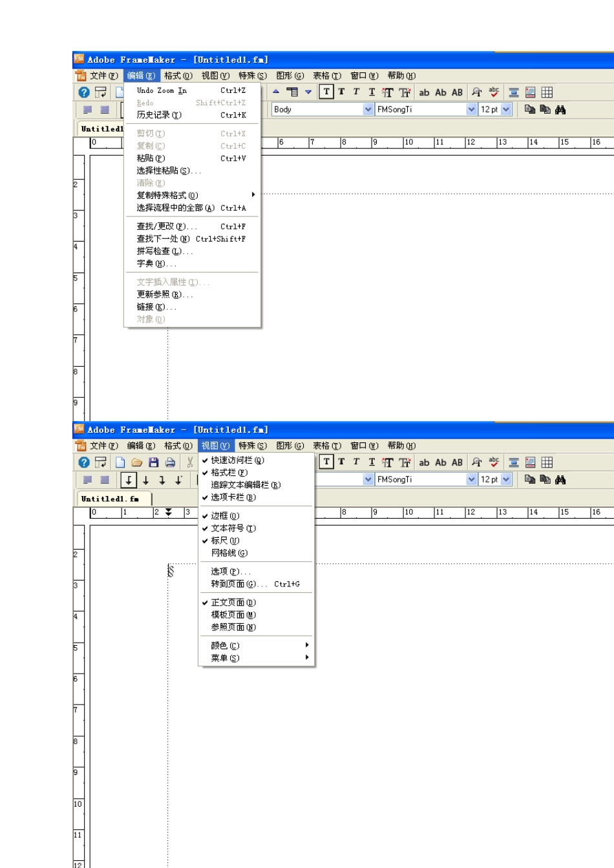Click italic T icon in Edit-menu window
The width and height of the screenshot is (614, 868).
point(356,92)
